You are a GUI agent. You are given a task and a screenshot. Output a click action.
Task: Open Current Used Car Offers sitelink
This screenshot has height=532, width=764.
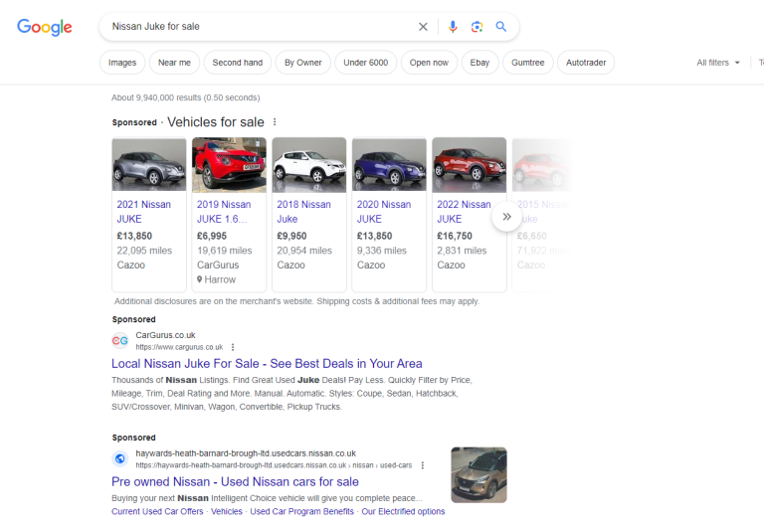157,511
